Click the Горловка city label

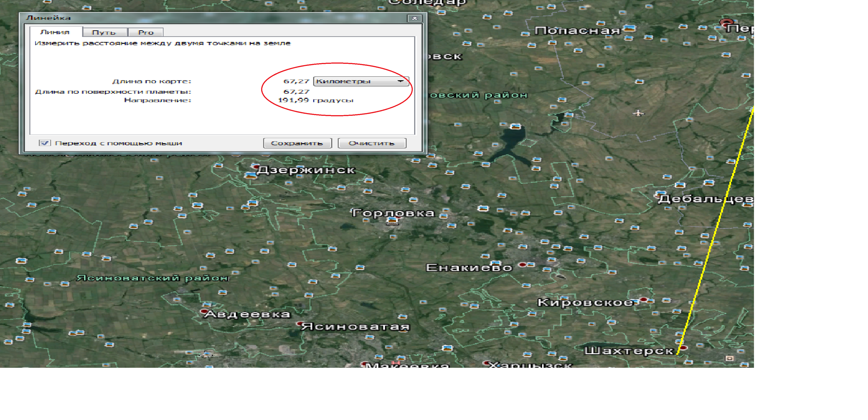393,213
